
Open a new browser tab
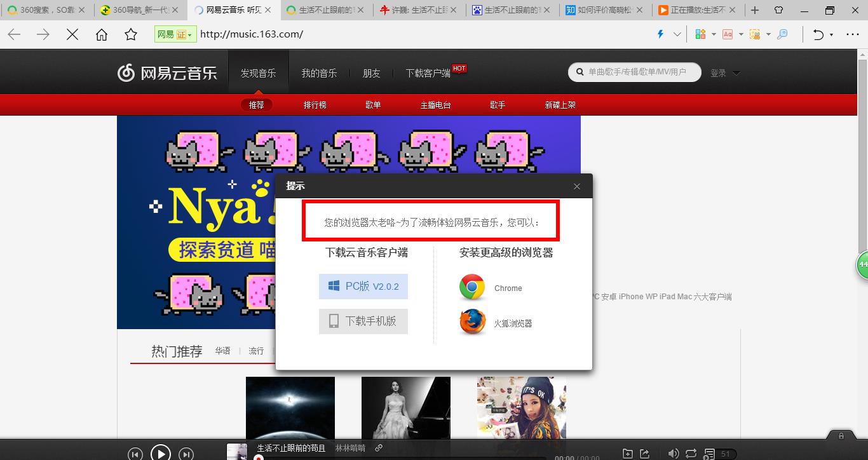coord(755,10)
